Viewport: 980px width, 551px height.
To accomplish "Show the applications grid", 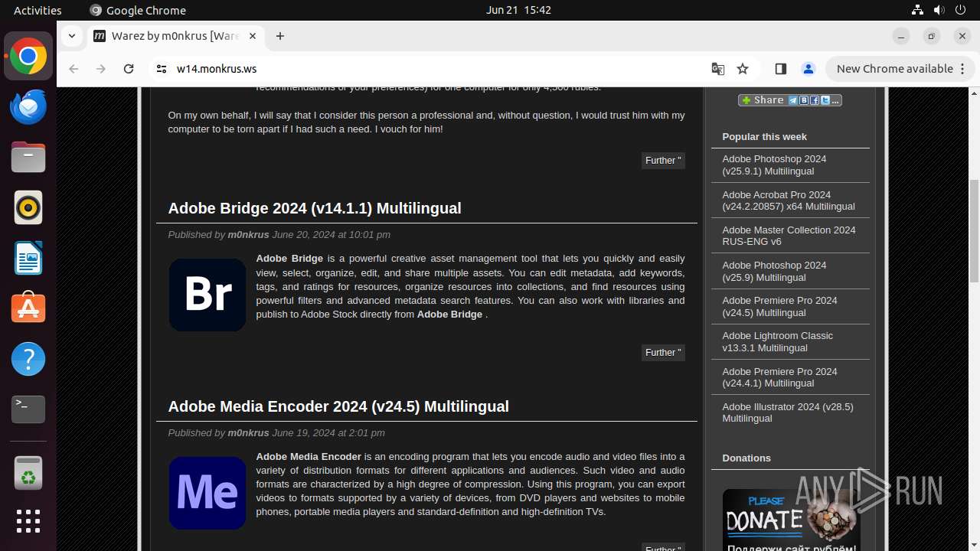I will [28, 521].
